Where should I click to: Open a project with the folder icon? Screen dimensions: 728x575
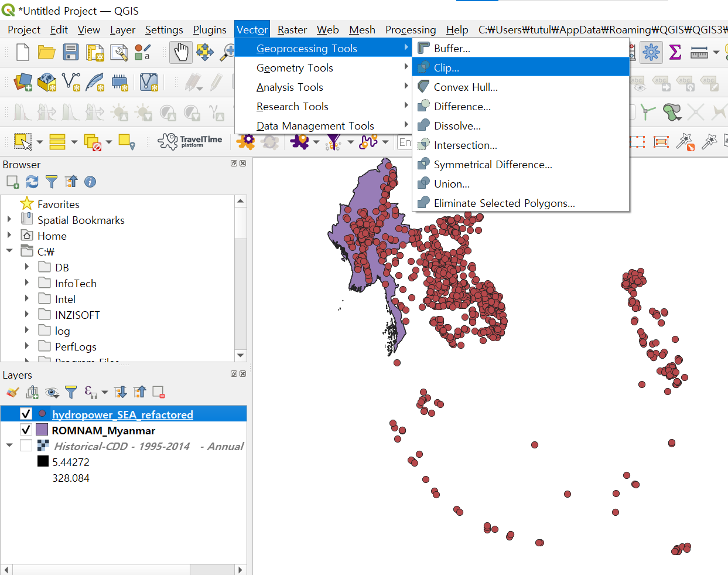pos(46,52)
